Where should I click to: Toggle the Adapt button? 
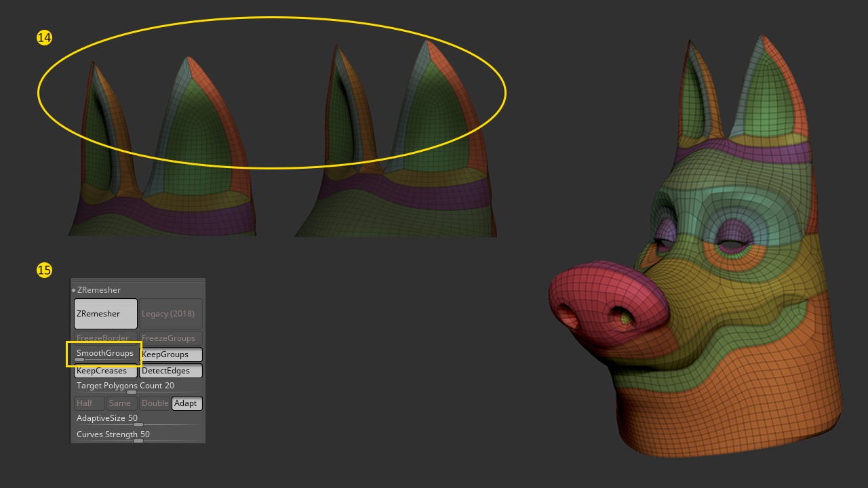click(186, 403)
